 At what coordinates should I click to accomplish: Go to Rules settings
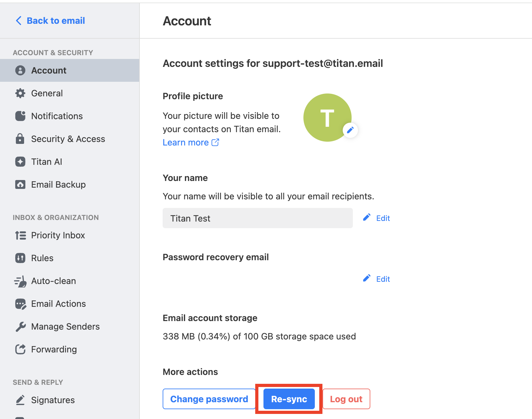click(x=70, y=258)
